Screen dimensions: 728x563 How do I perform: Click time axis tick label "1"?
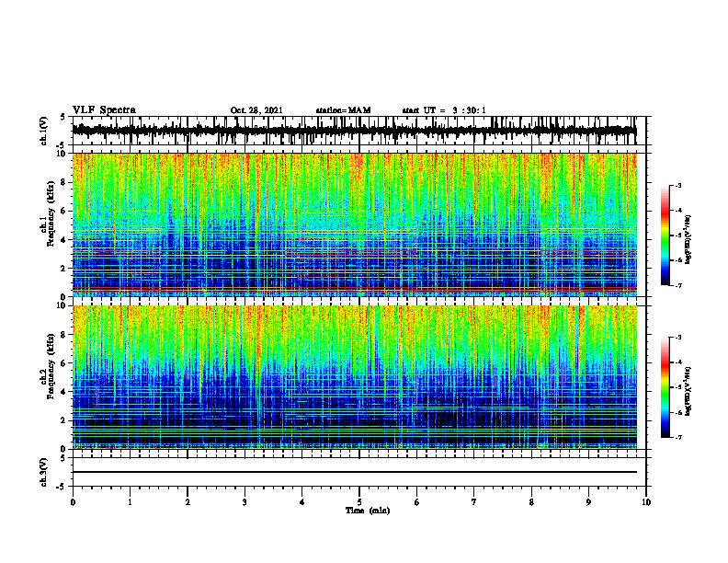130,502
